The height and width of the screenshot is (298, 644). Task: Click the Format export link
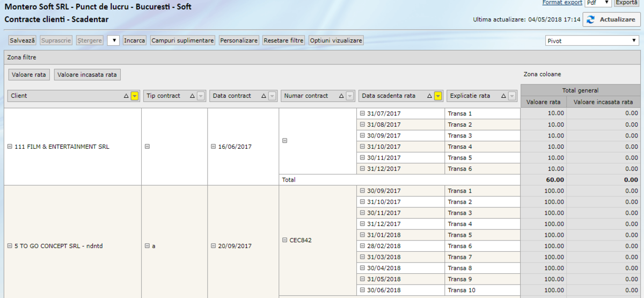[x=562, y=3]
